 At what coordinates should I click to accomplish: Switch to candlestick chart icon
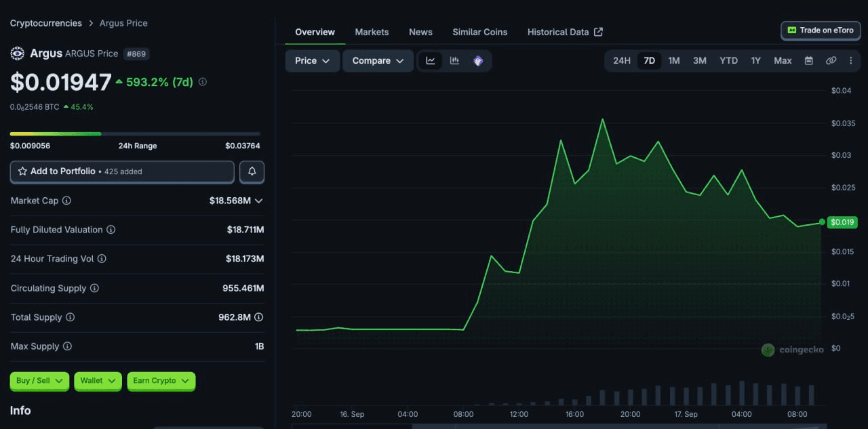(454, 61)
